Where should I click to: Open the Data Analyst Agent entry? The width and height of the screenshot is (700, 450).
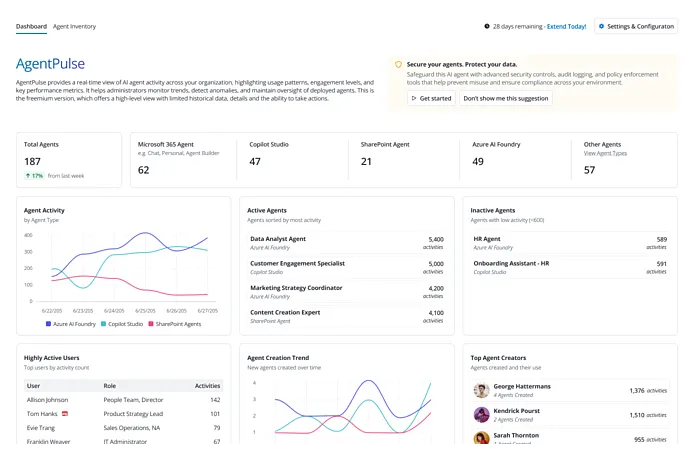[278, 239]
